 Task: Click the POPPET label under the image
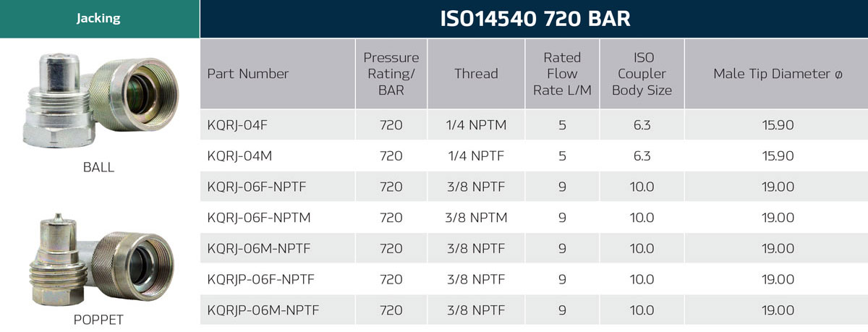pos(99,320)
